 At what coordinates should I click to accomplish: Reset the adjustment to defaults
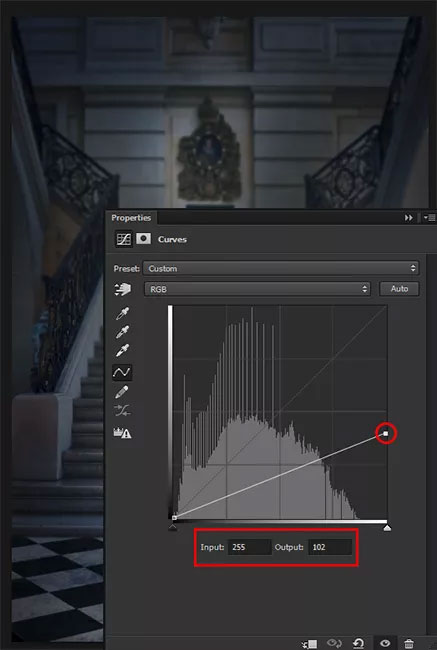coord(359,643)
